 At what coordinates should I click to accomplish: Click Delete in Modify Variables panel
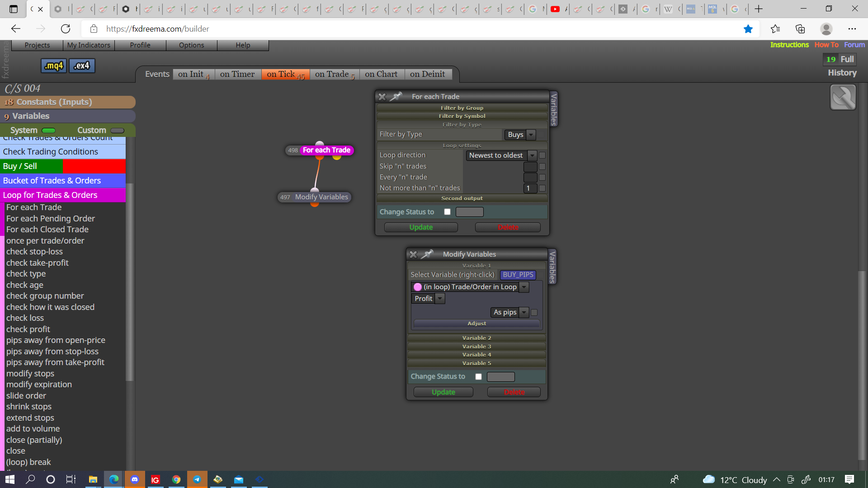[514, 392]
